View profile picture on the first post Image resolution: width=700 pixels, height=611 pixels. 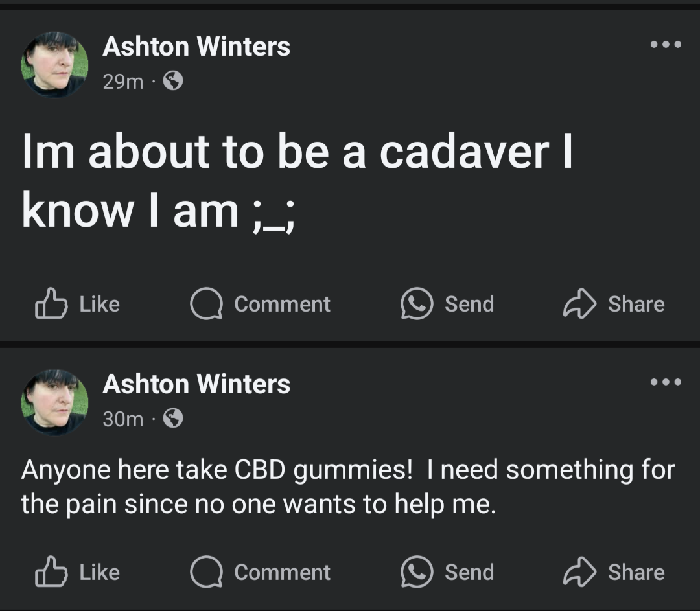tap(55, 65)
